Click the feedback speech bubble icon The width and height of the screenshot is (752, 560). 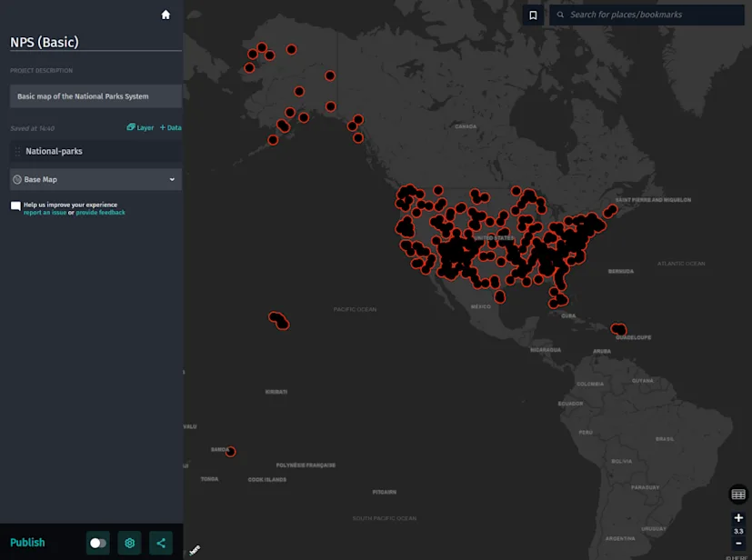(x=15, y=206)
